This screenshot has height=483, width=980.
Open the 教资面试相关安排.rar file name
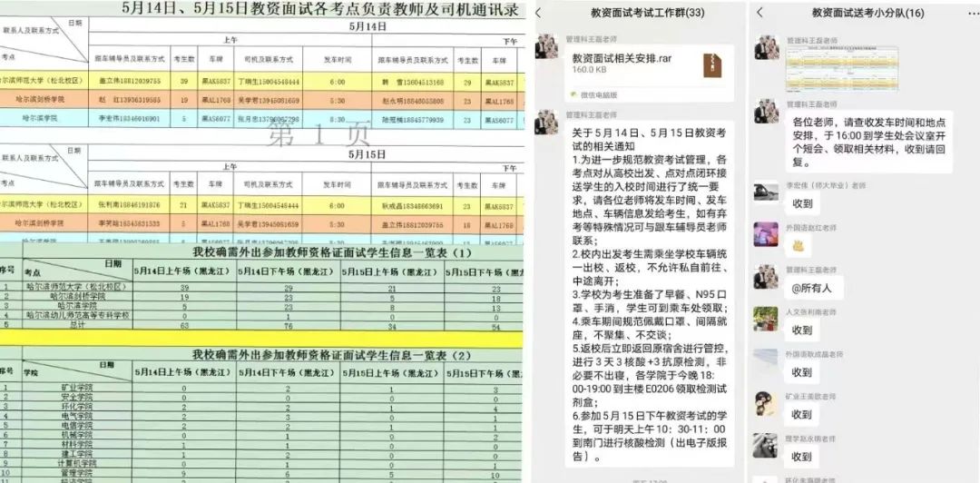[622, 58]
